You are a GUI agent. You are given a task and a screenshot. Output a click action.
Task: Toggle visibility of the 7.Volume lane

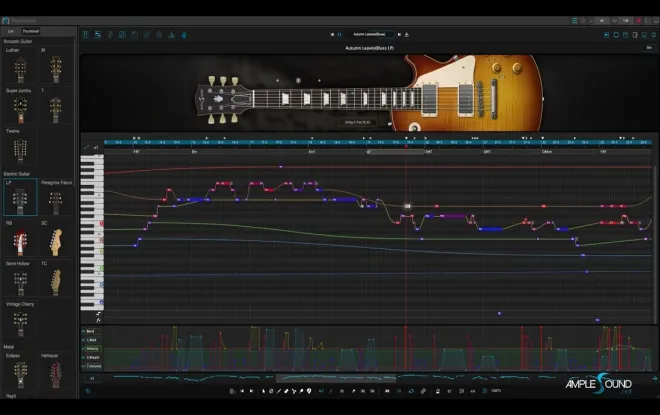click(x=83, y=367)
